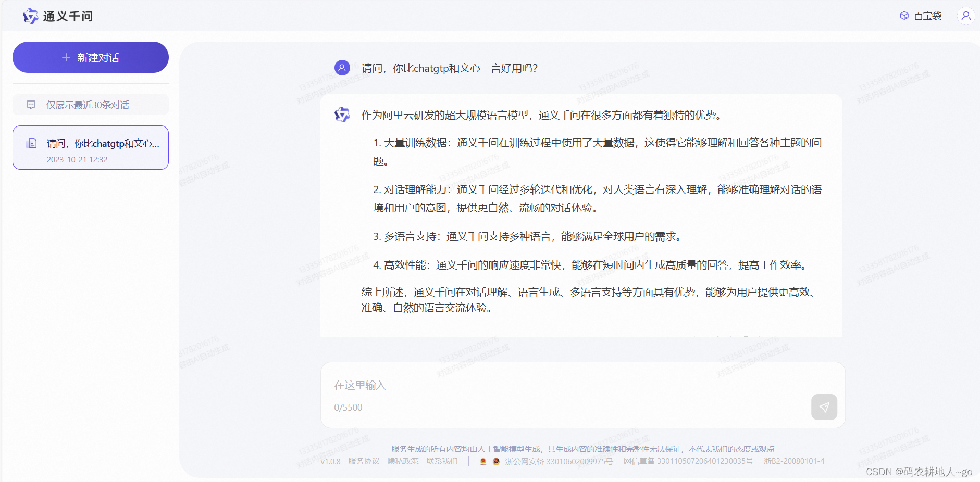Open the 联系我们 link

442,461
